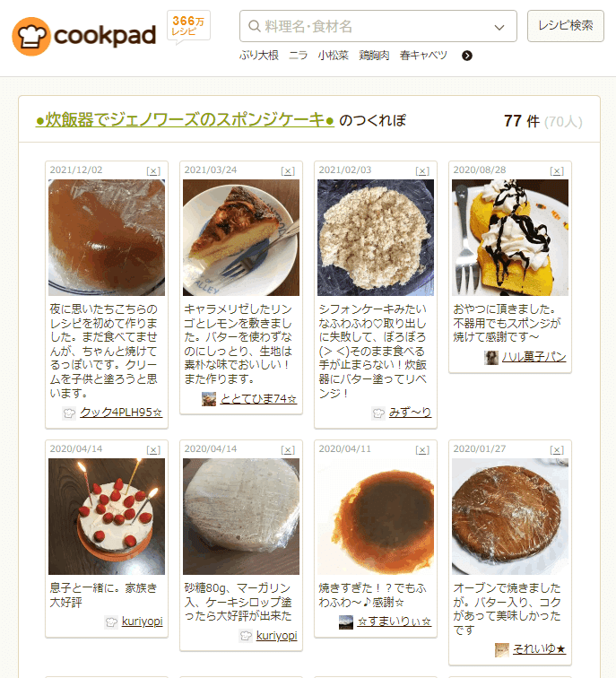Open kuriyopi's profile under birthday cake

pyautogui.click(x=142, y=621)
